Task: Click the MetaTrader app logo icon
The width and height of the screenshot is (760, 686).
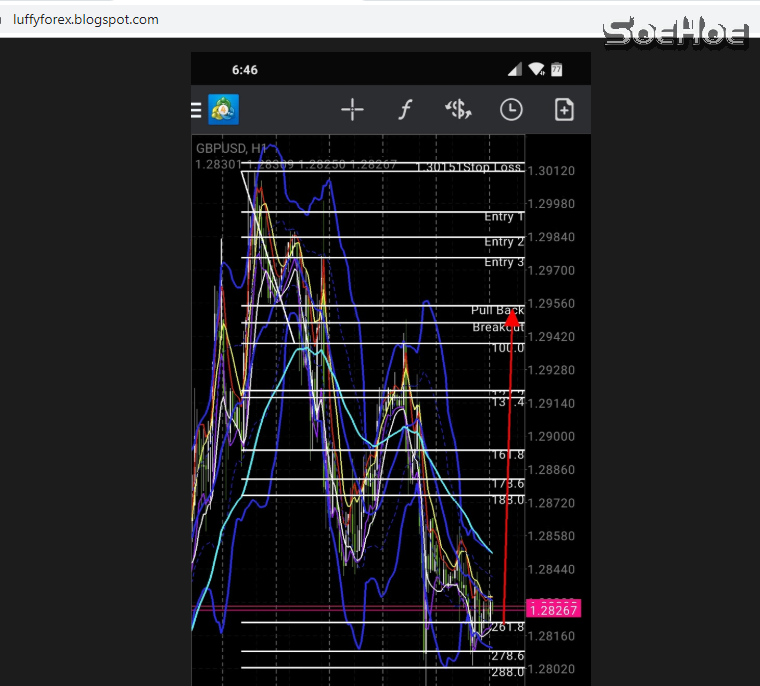Action: click(223, 109)
